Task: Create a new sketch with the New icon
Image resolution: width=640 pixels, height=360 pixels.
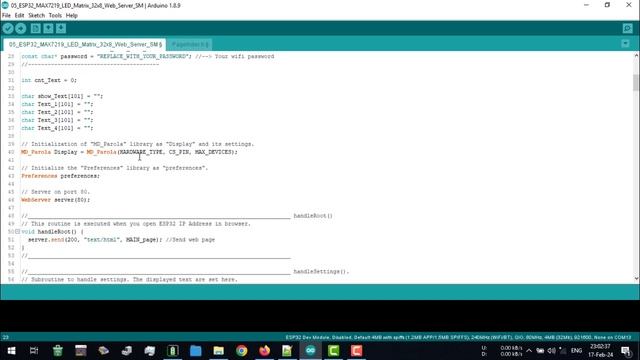Action: 36,29
